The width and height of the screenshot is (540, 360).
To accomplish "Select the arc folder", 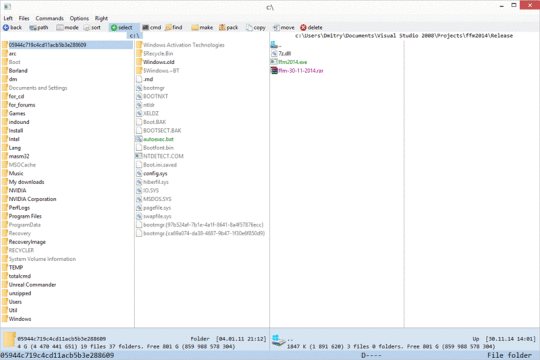I will [x=12, y=53].
